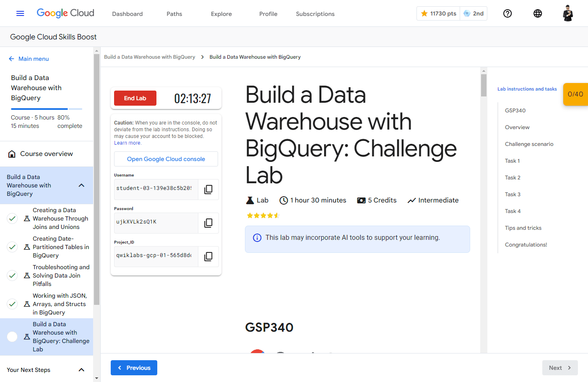Open the hamburger navigation menu
Viewport: 588px width, 382px height.
[20, 13]
